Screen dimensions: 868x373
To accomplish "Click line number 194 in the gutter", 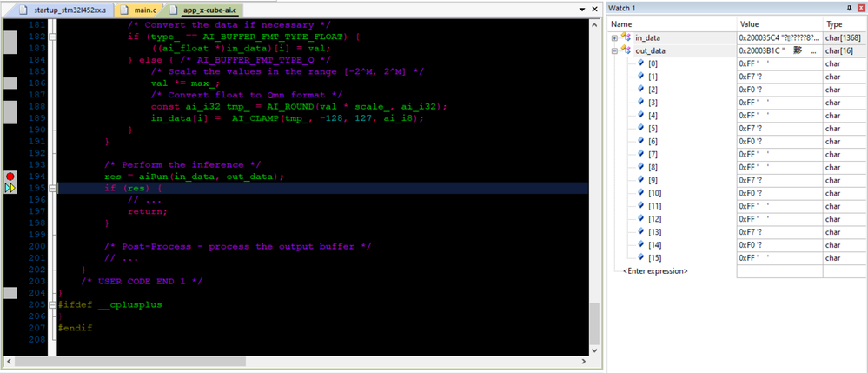I will tap(36, 177).
